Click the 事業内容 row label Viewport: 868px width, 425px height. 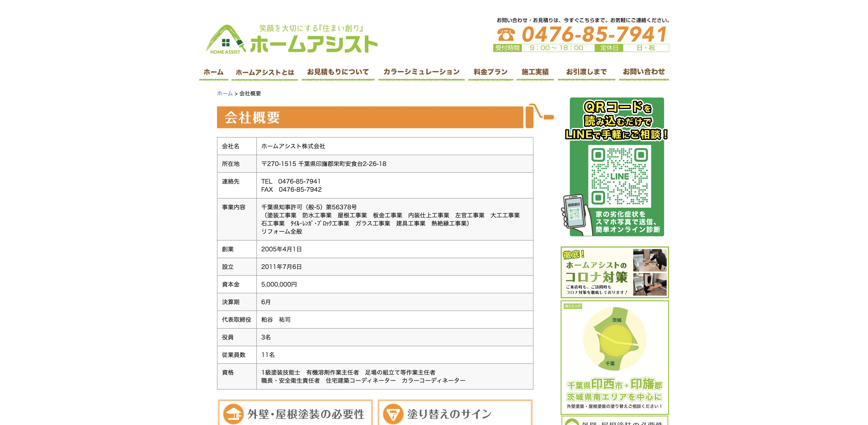pos(234,207)
